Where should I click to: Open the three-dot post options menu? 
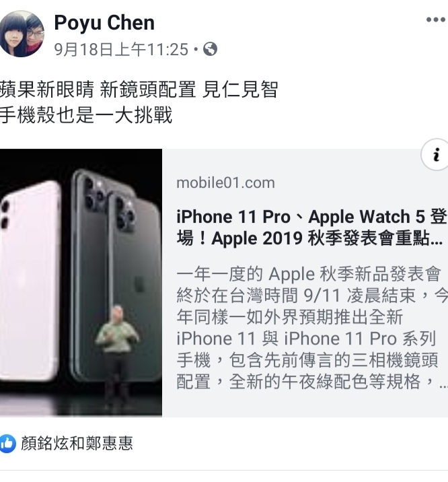click(435, 20)
